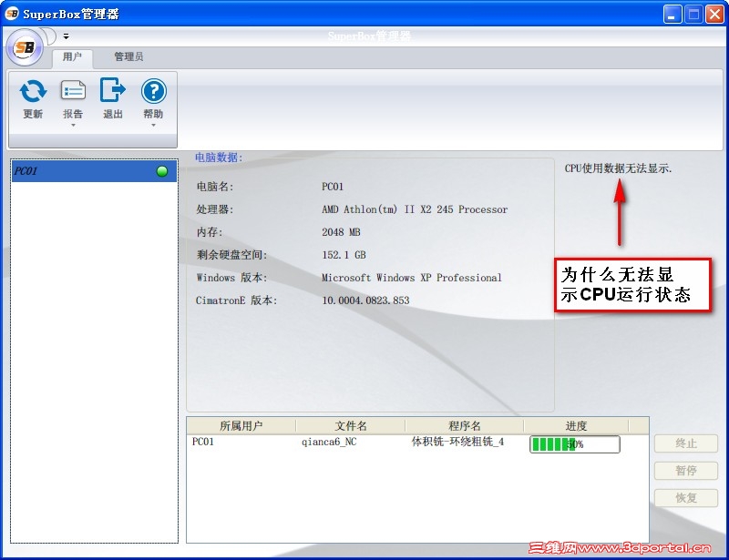Viewport: 729px width, 560px height.
Task: Select the 体积铣-环绕粗铣_4 program name cell
Action: (x=457, y=442)
